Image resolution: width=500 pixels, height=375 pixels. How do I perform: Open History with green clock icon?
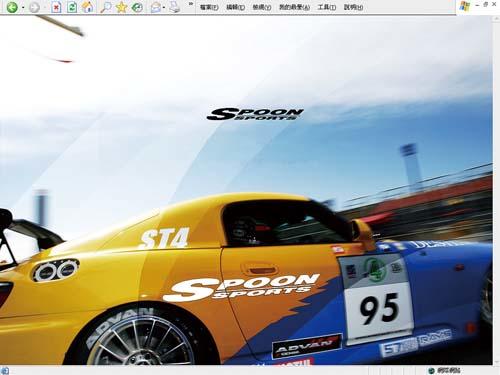pos(137,7)
